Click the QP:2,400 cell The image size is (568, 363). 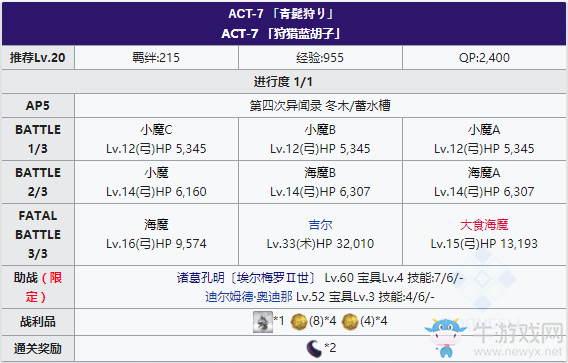point(484,58)
